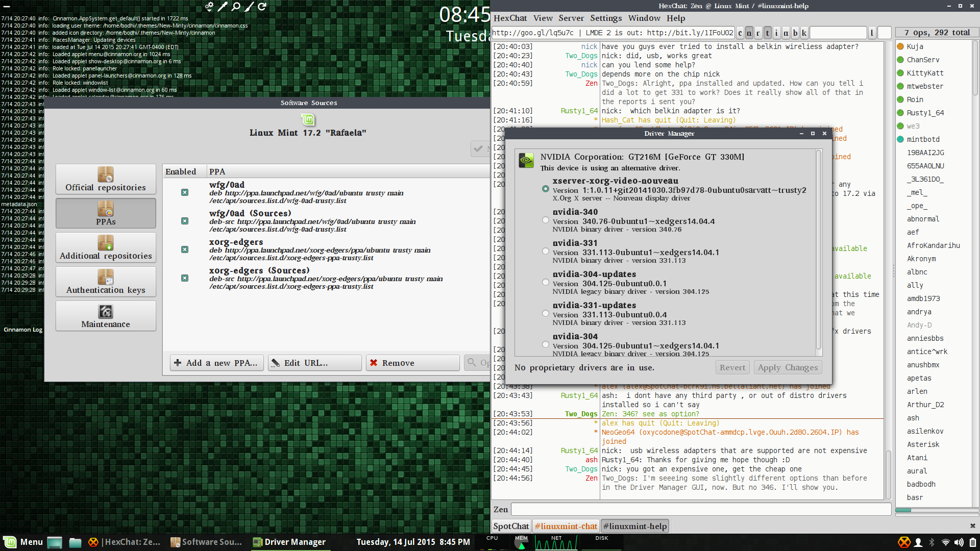
Task: Open the user applet in the system tray
Action: tap(918, 542)
